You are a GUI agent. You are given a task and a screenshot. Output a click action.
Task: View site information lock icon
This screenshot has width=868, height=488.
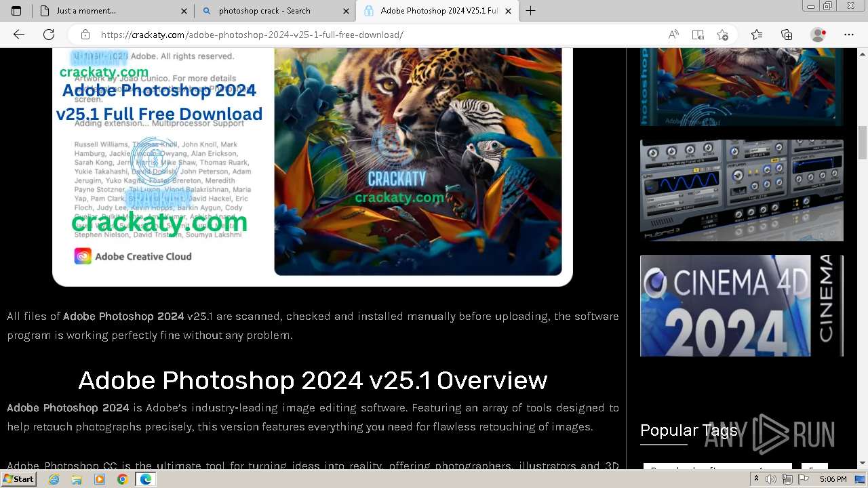(x=85, y=35)
